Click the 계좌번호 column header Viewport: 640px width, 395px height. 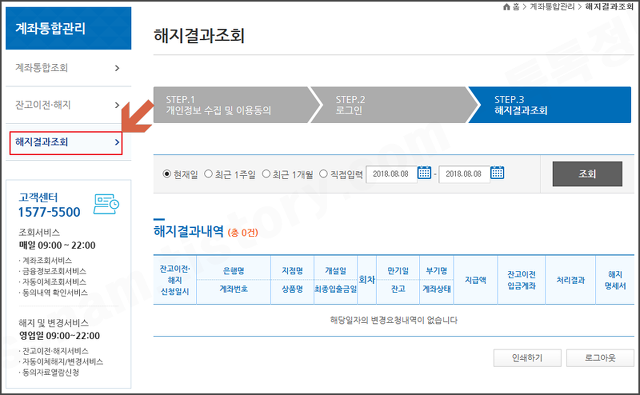233,289
